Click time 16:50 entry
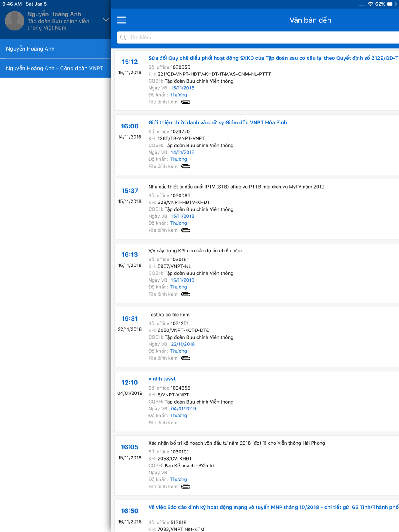This screenshot has height=532, width=399. coord(130,511)
